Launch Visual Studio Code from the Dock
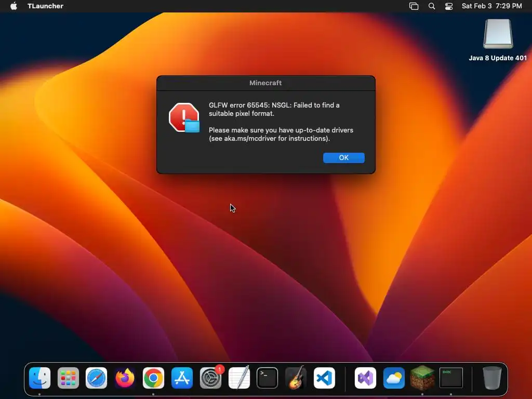This screenshot has height=399, width=532. tap(324, 378)
